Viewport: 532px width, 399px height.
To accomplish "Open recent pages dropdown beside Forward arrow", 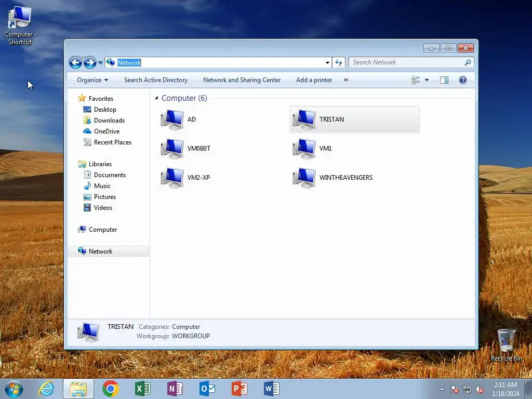I will 100,63.
